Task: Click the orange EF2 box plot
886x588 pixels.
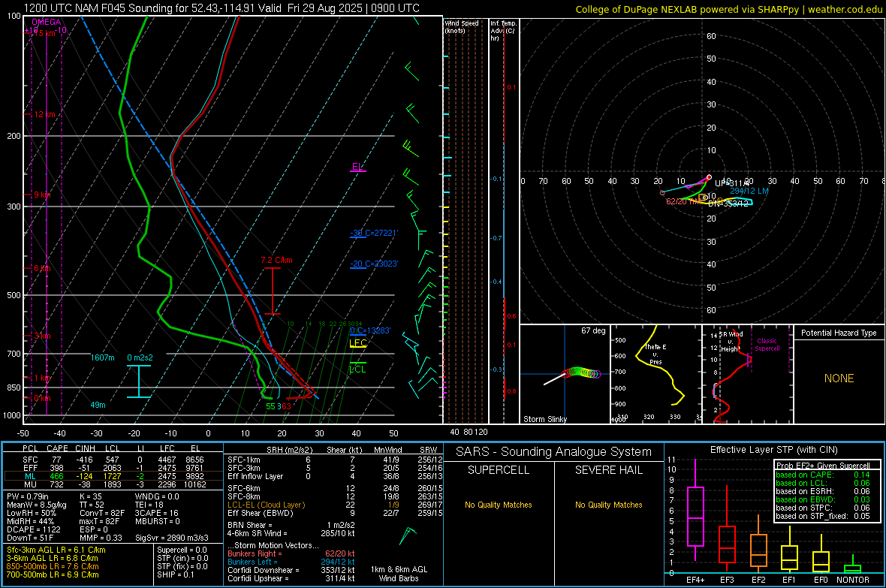Action: [x=758, y=550]
